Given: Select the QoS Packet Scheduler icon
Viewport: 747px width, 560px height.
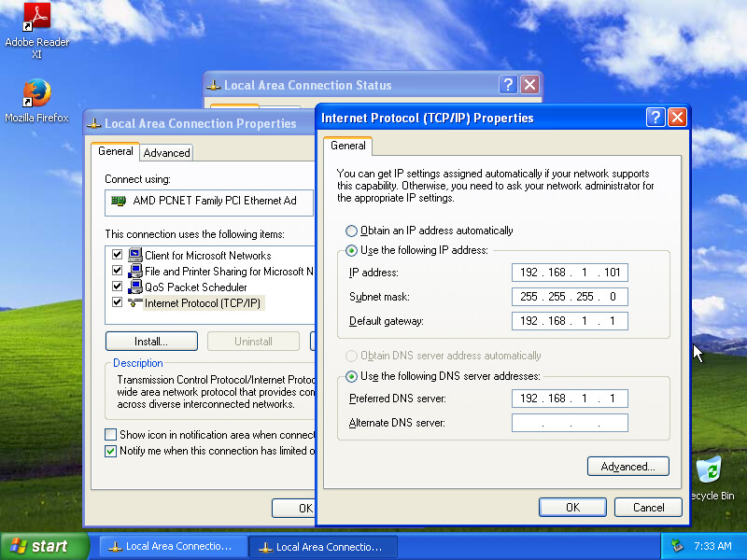Looking at the screenshot, I should [x=135, y=287].
